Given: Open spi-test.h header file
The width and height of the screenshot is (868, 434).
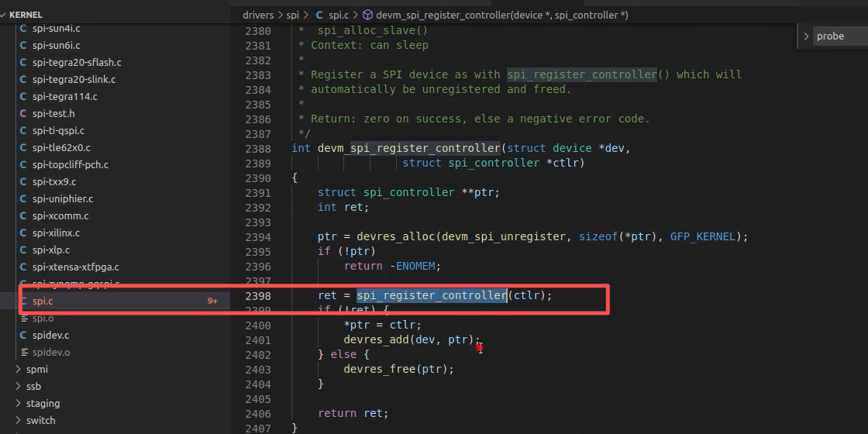Looking at the screenshot, I should tap(53, 113).
